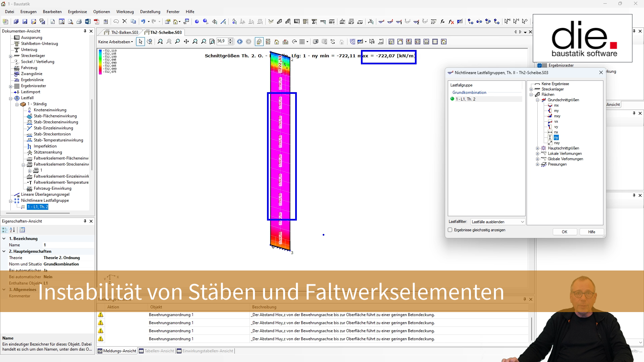This screenshot has height=362, width=644.
Task: Click the Word export icon
Action: [x=88, y=21]
